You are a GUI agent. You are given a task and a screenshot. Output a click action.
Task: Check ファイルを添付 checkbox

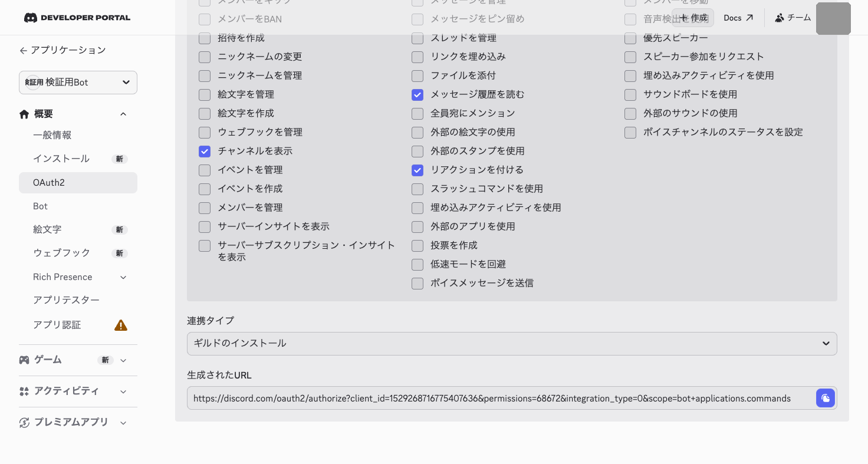[417, 75]
